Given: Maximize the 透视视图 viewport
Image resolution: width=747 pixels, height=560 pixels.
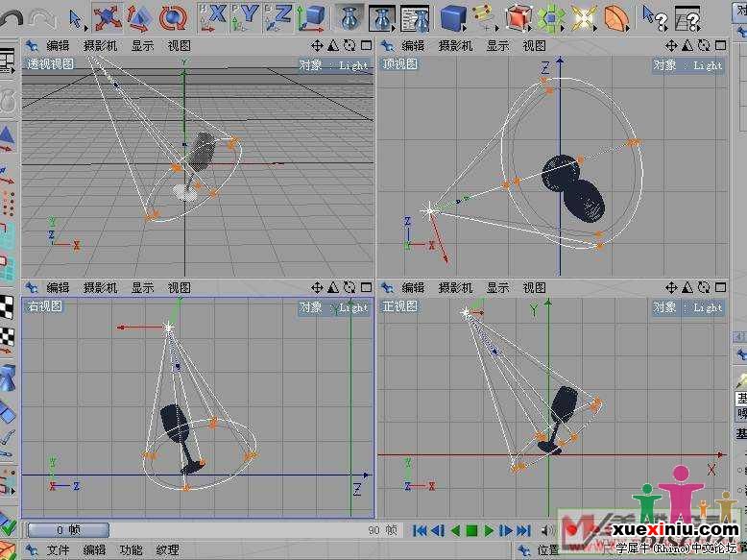Looking at the screenshot, I should [x=367, y=46].
